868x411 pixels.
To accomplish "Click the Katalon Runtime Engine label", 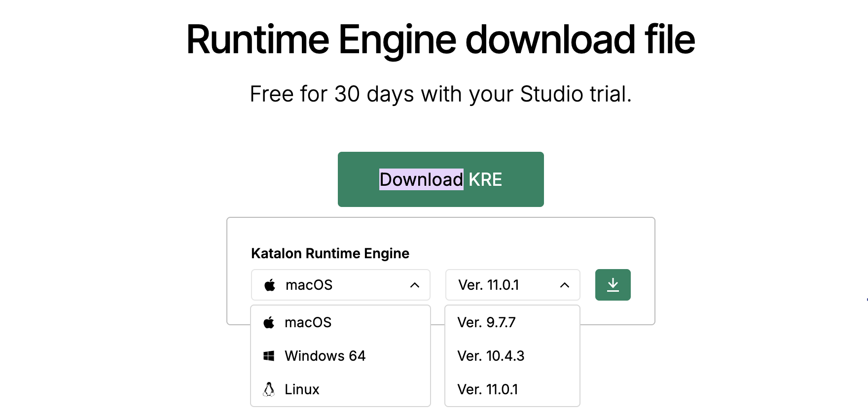I will click(x=330, y=253).
